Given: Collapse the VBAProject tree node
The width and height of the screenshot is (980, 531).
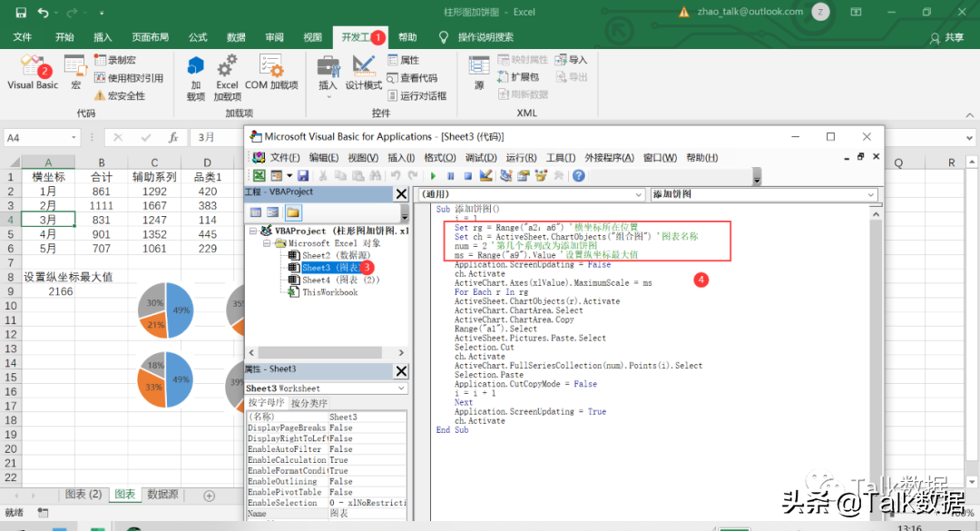Looking at the screenshot, I should click(253, 231).
